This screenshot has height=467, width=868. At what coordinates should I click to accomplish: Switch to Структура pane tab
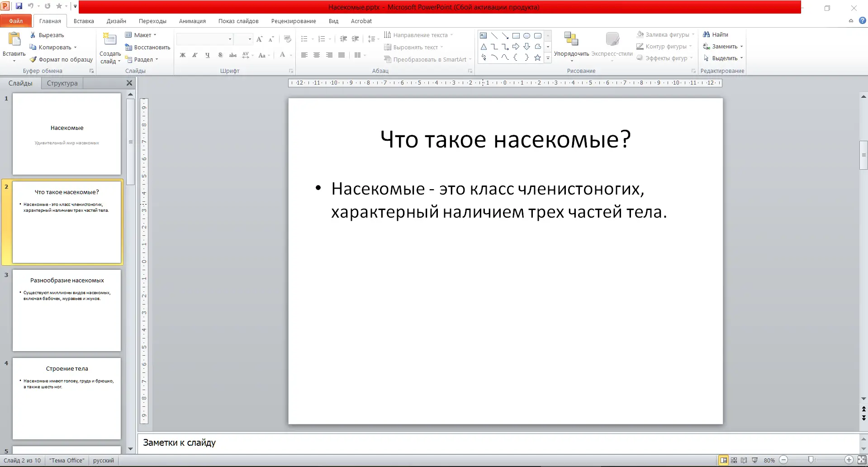pyautogui.click(x=62, y=83)
